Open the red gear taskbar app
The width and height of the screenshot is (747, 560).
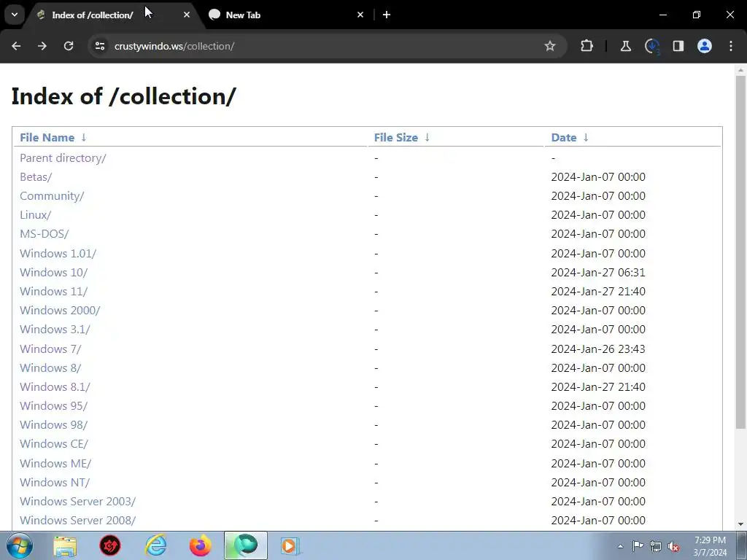tap(110, 545)
